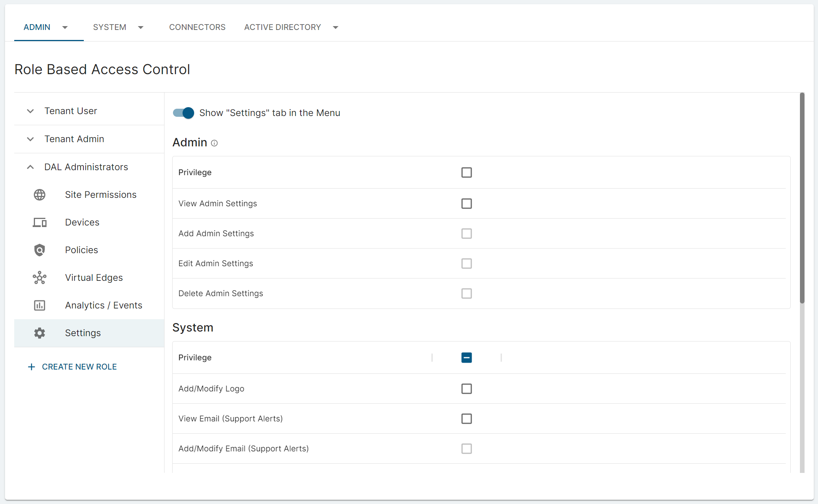The image size is (818, 504).
Task: Click the Analytics / Events chart icon
Action: click(40, 305)
